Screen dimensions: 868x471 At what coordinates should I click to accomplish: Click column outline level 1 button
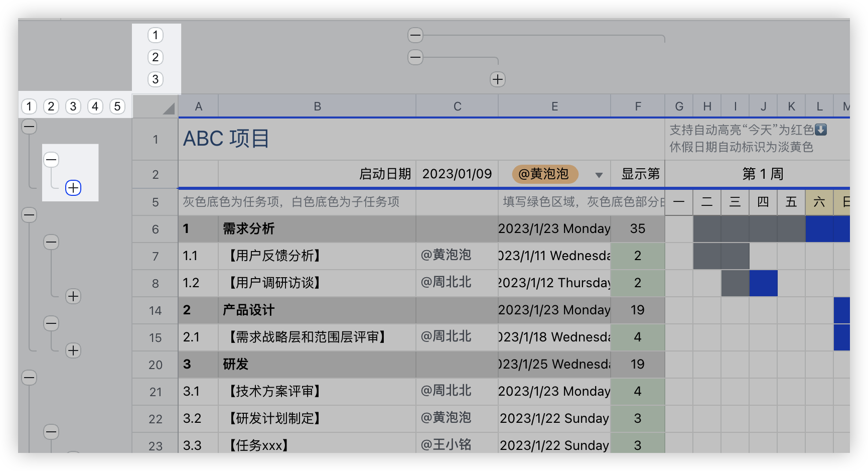[x=156, y=35]
